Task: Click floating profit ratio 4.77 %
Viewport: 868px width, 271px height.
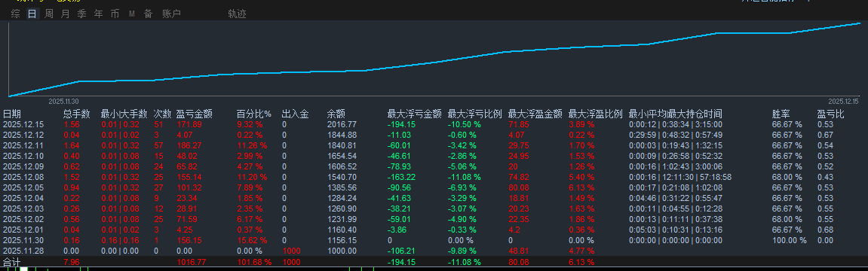Action: 581,251
